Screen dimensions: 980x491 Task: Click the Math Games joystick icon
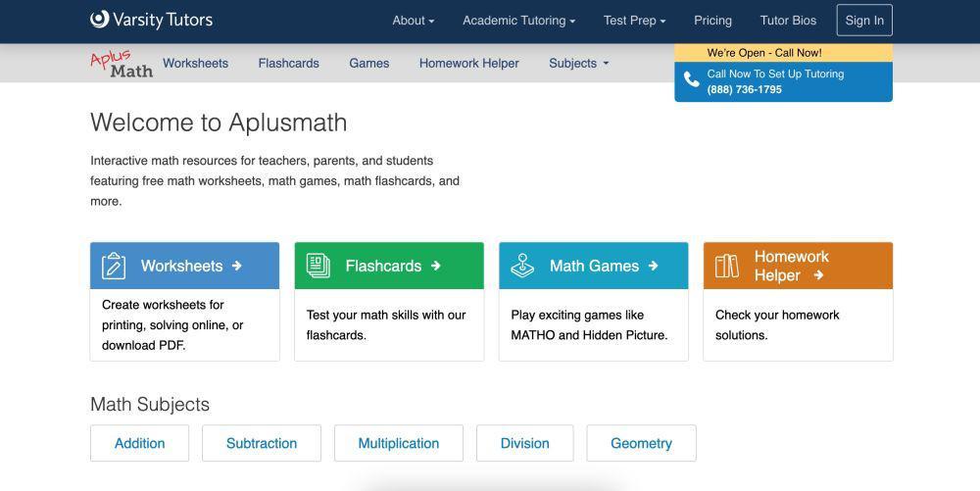522,266
